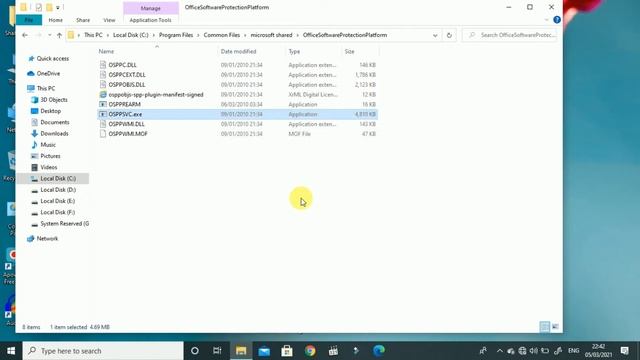Expand the address bar history dropdown
Image resolution: width=640 pixels, height=360 pixels.
pyautogui.click(x=435, y=36)
